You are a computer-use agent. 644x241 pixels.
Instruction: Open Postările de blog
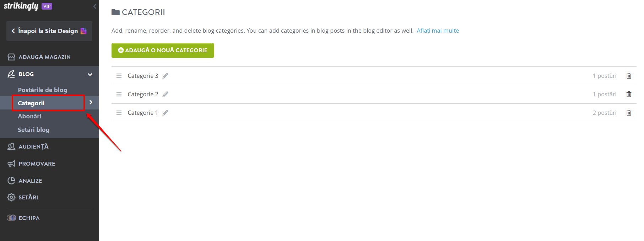coord(43,90)
